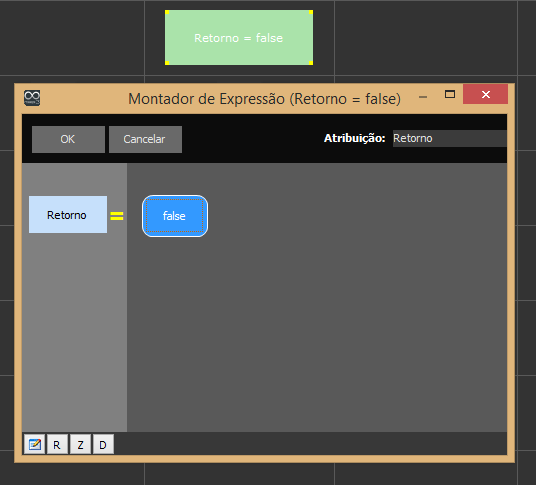The width and height of the screenshot is (536, 485).
Task: Select the R button in bottom toolbar
Action: (57, 444)
